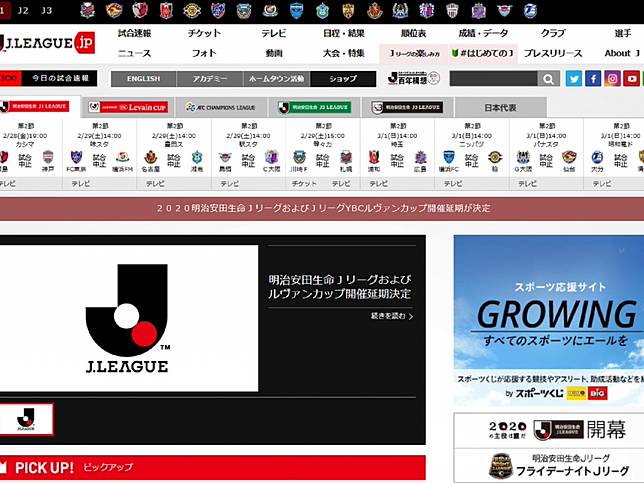
Task: Open Jリーグの楽しみ方 link
Action: [414, 53]
